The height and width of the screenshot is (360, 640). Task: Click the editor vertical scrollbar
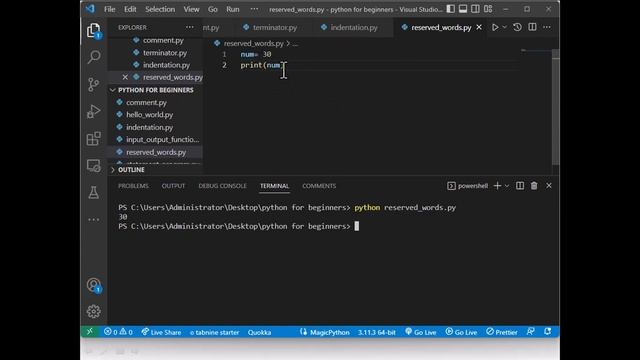pos(556,106)
